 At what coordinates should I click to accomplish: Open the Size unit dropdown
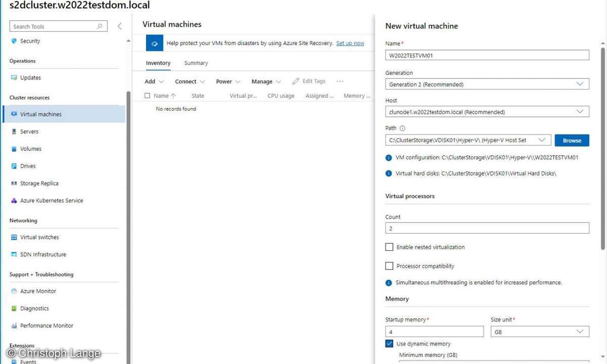click(x=539, y=332)
